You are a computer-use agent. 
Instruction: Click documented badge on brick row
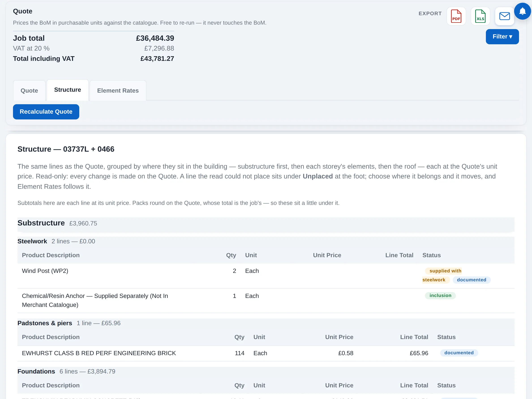pyautogui.click(x=459, y=353)
